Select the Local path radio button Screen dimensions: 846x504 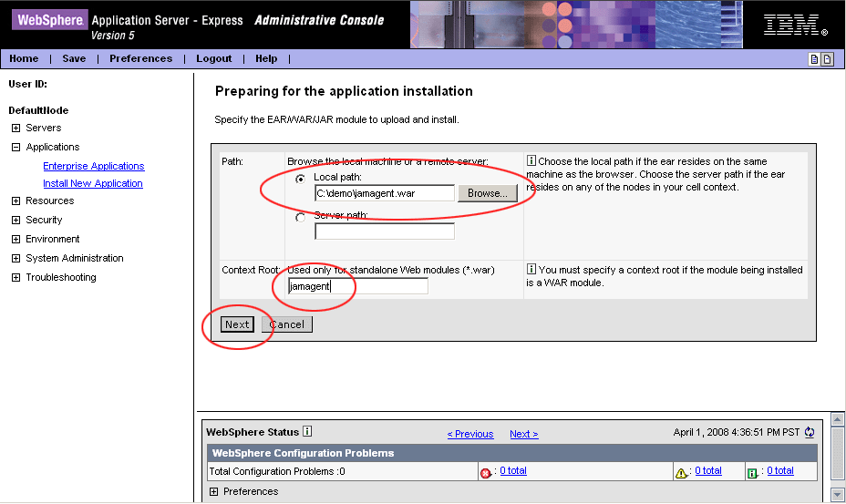pos(301,179)
